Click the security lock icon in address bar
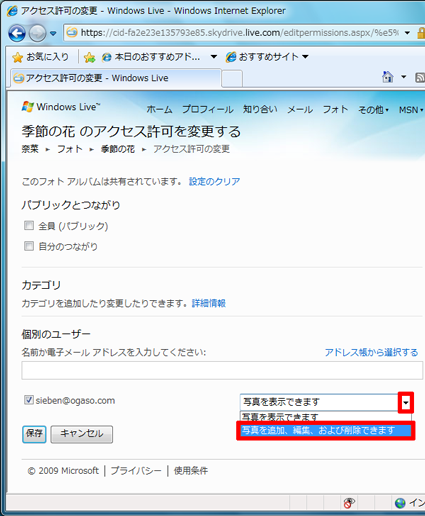The image size is (425, 516). click(421, 33)
